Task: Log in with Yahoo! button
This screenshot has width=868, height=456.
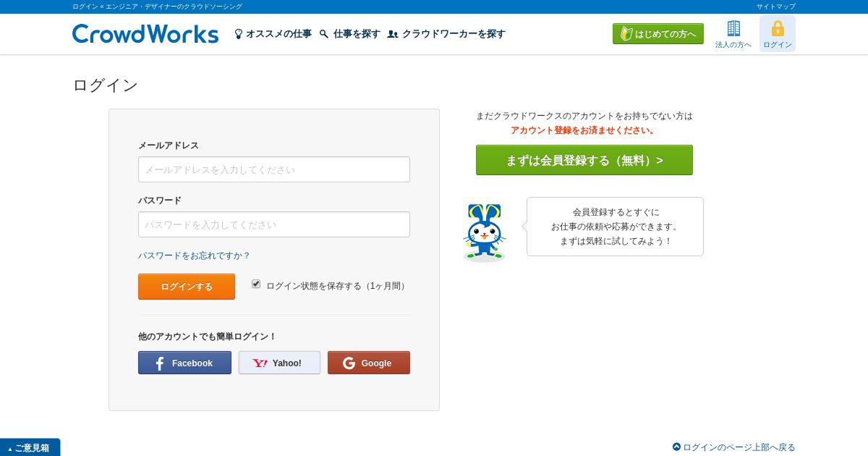Action: tap(279, 363)
